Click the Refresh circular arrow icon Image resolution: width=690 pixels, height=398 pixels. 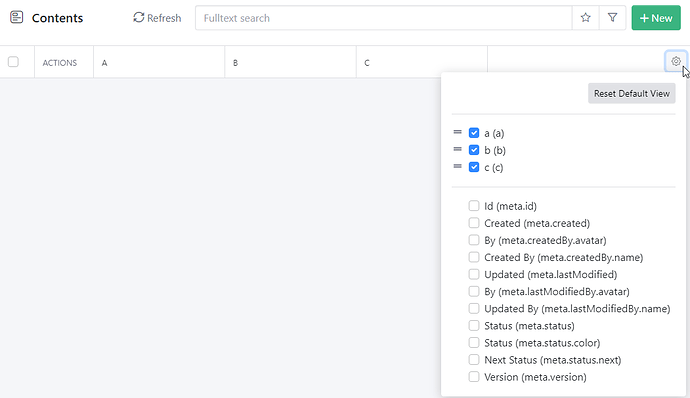[139, 17]
